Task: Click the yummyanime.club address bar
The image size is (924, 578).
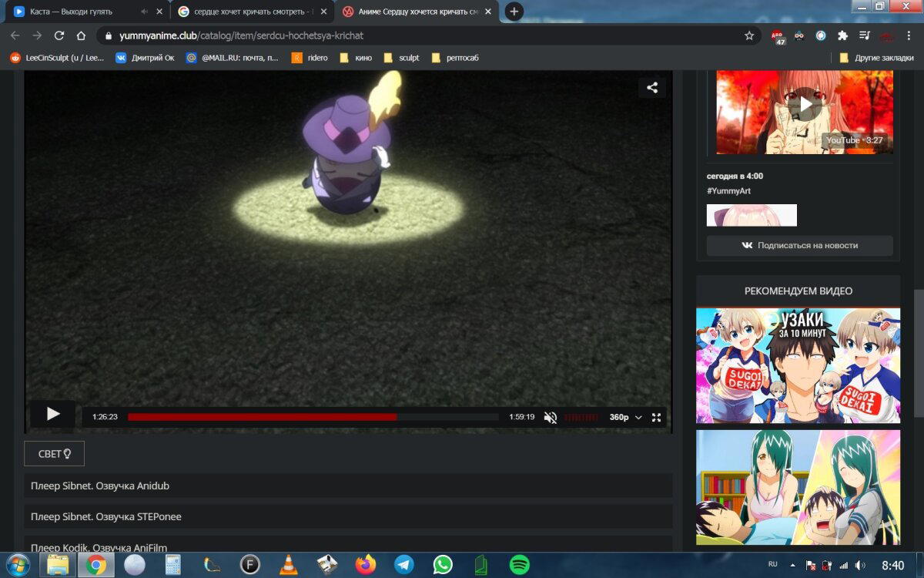Action: tap(429, 35)
